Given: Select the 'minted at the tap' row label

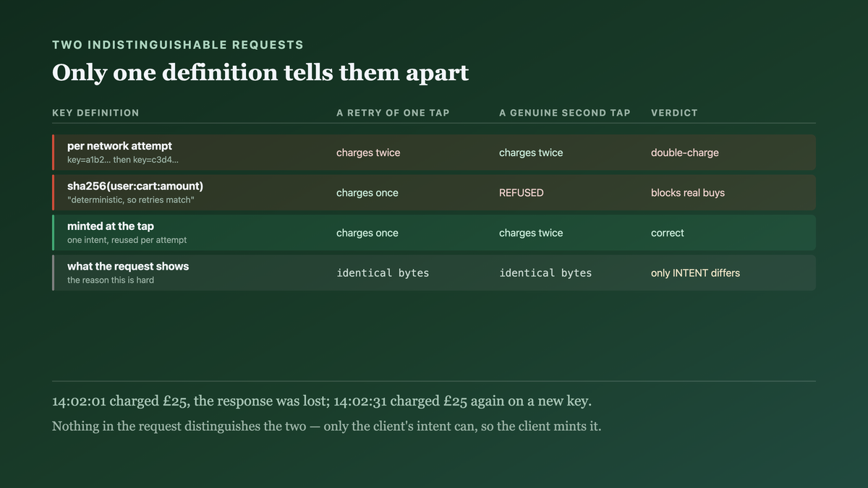Looking at the screenshot, I should [x=111, y=226].
